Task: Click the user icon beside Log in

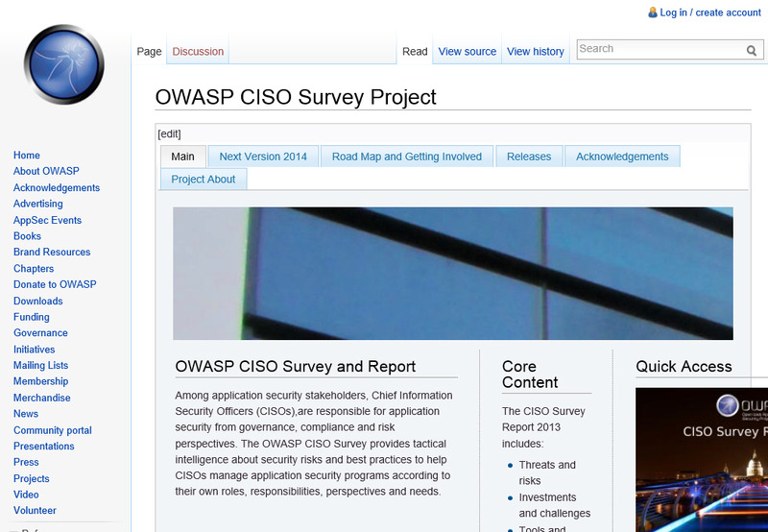Action: 653,12
